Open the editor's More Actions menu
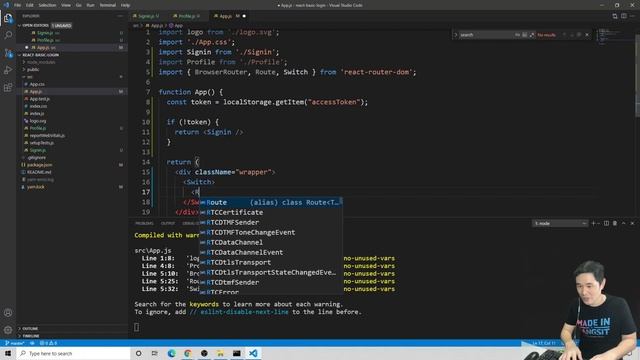This screenshot has width=640, height=360. click(x=633, y=16)
